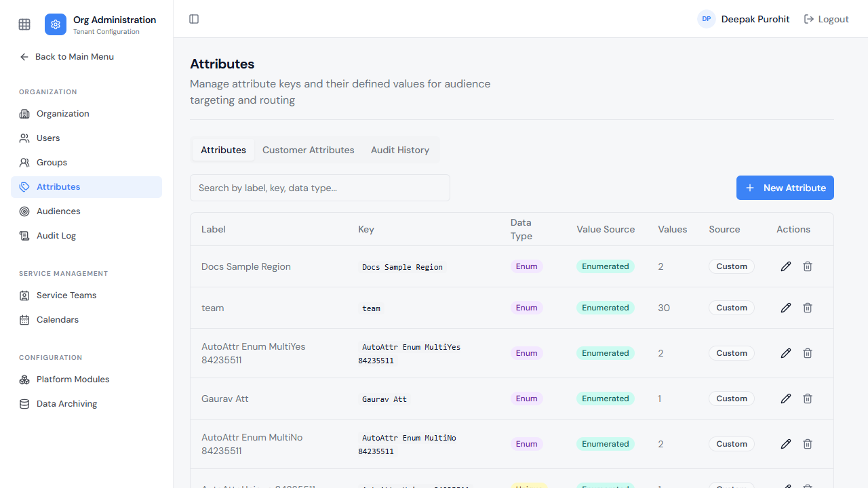Click Custom badge in Docs Sample Region row

point(732,266)
